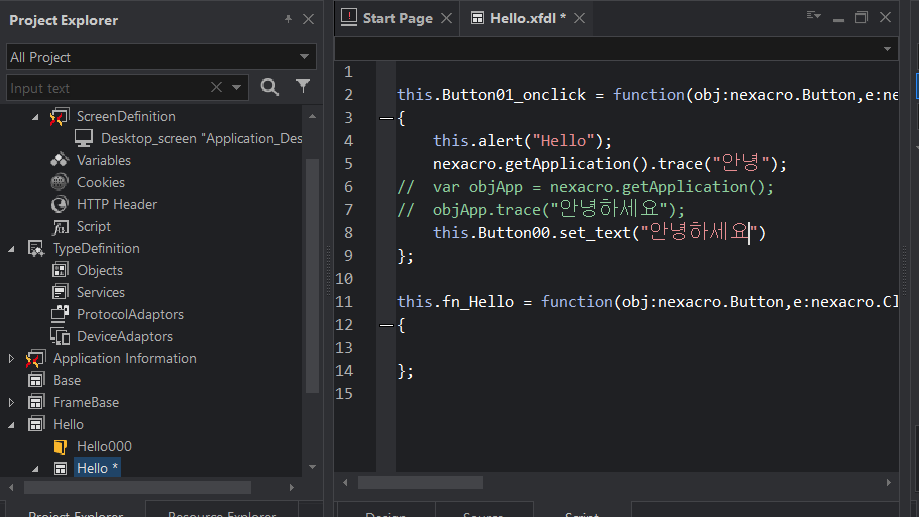
Task: Click the "Hello" string in alert call
Action: point(563,141)
